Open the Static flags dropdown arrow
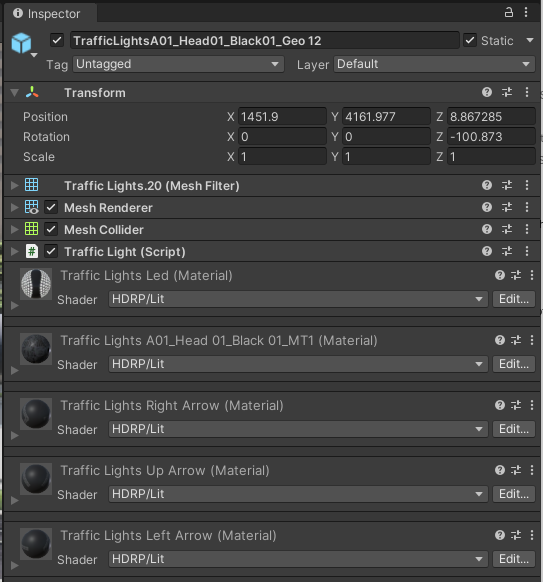 pos(530,40)
